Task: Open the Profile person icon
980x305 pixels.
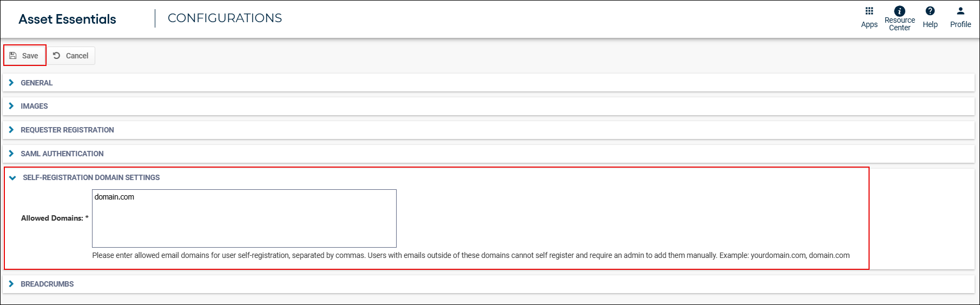Action: 961,11
